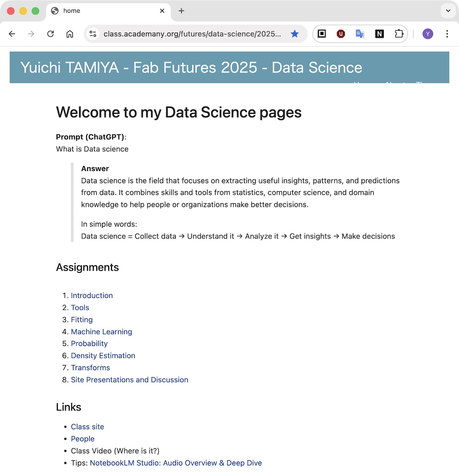The width and height of the screenshot is (459, 476).
Task: Reload the current page
Action: (51, 34)
